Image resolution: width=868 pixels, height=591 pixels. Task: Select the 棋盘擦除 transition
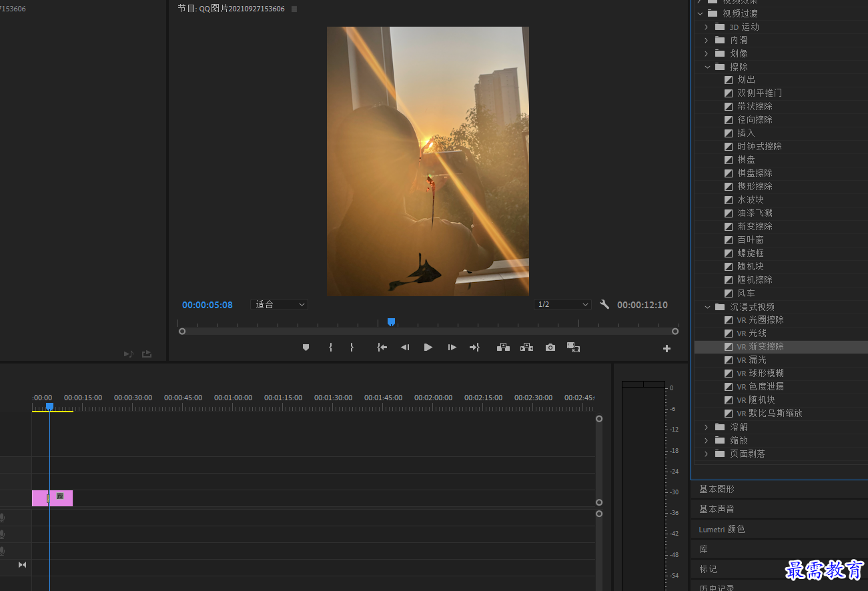(x=755, y=173)
